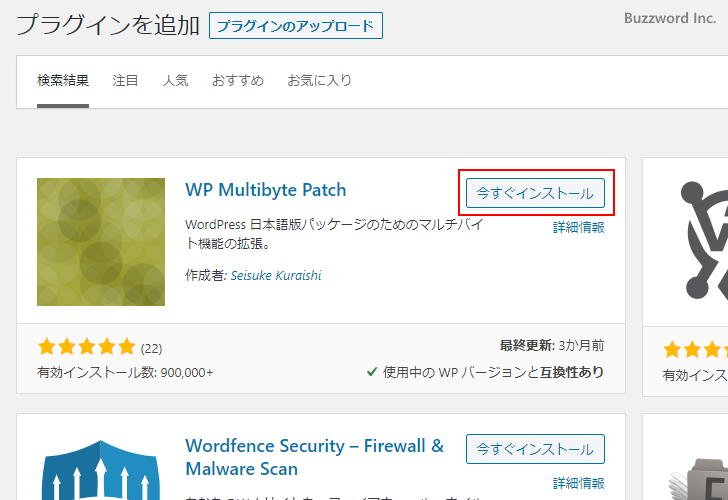Click the プラグインのアップロード button
The height and width of the screenshot is (500, 728).
pos(296,26)
